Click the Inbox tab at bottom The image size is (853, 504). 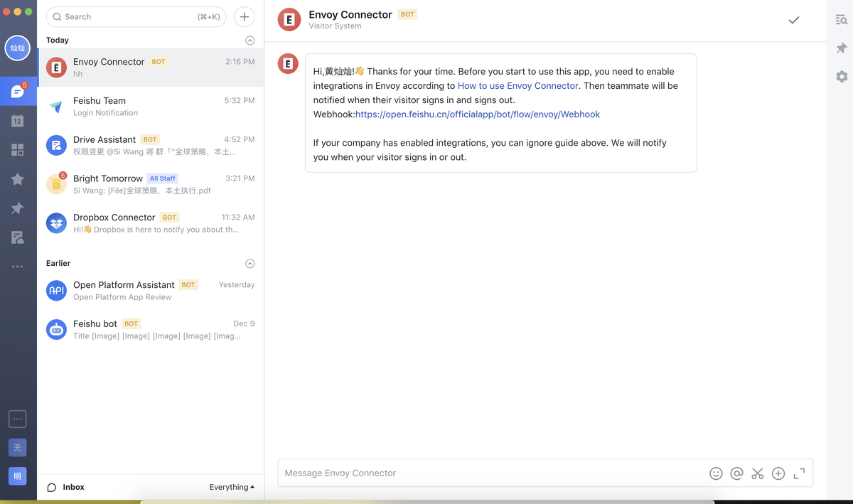pos(65,488)
